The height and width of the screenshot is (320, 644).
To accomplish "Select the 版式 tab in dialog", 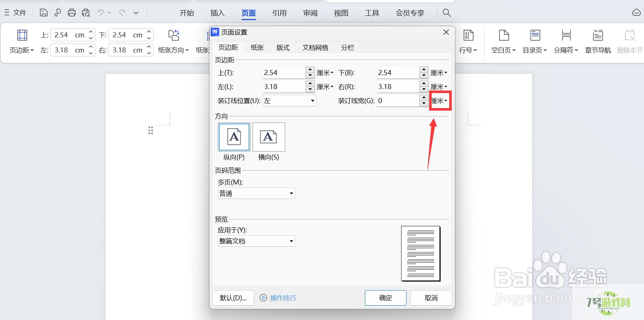I will tap(283, 47).
